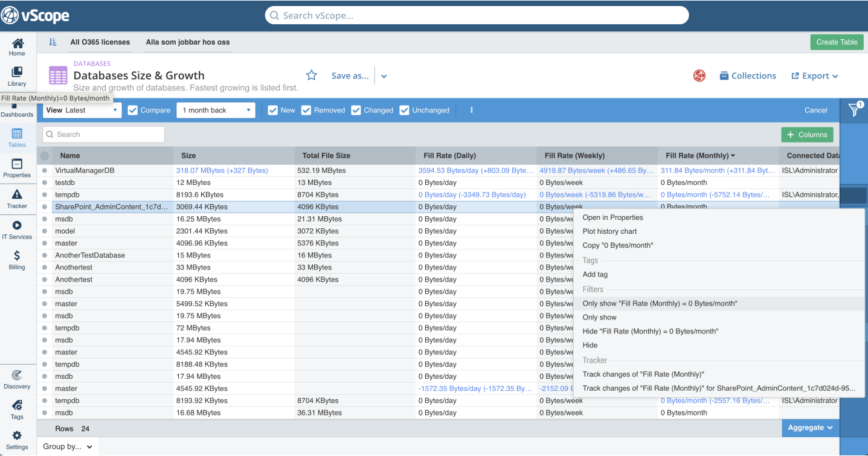This screenshot has width=868, height=456.
Task: Open the View Latest dropdown
Action: pos(82,110)
